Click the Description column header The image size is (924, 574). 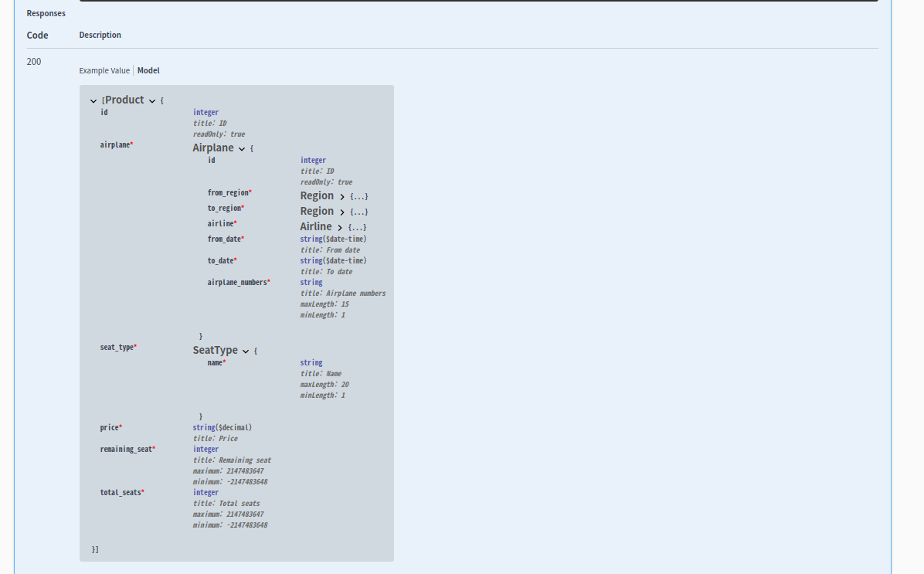[x=100, y=36]
